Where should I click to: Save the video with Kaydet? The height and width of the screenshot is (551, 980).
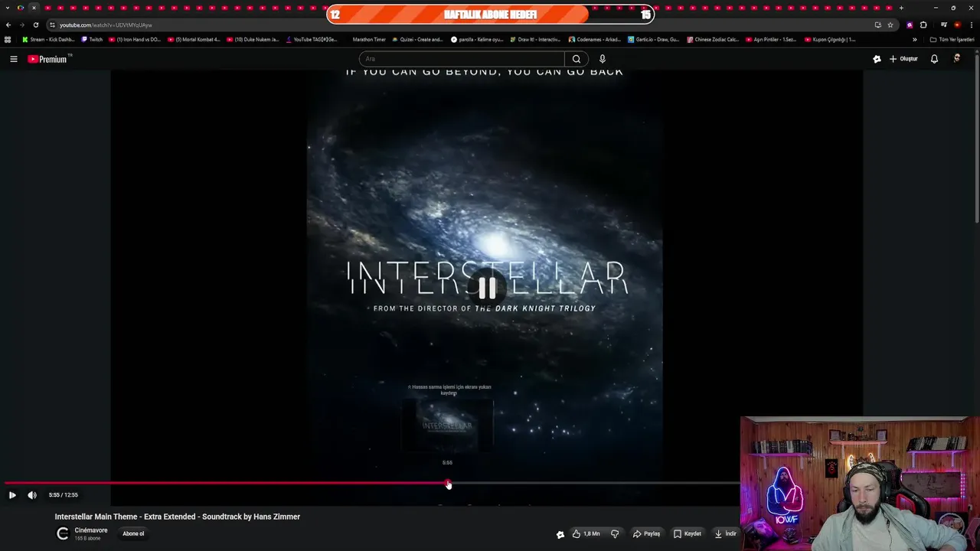pyautogui.click(x=688, y=533)
